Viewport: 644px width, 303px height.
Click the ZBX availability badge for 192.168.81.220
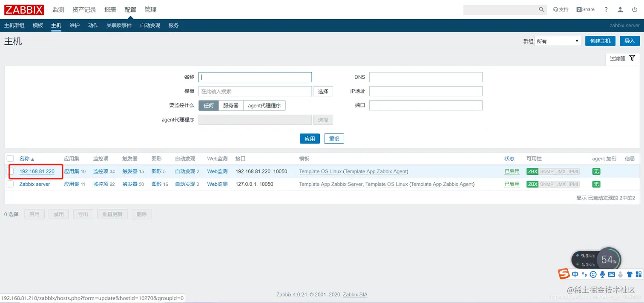[532, 171]
